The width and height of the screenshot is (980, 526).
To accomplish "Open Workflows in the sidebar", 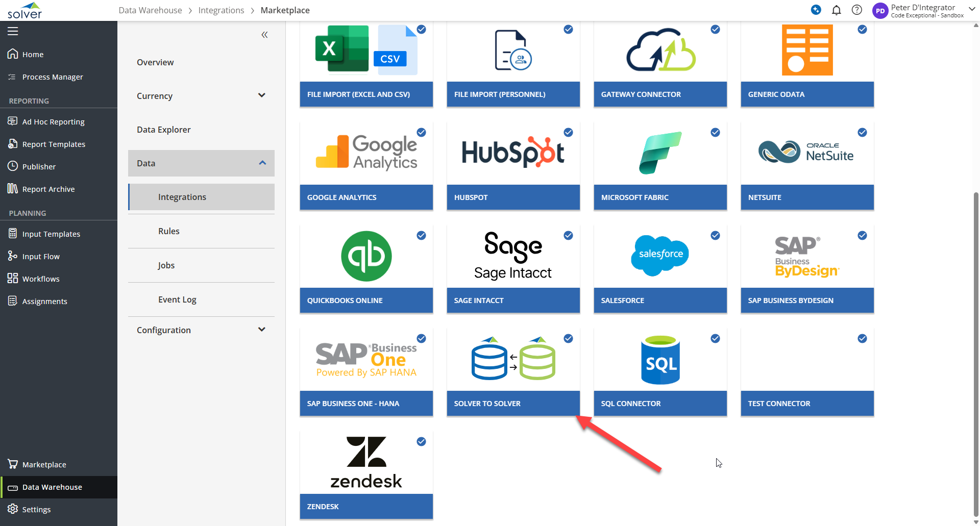I will (59, 279).
